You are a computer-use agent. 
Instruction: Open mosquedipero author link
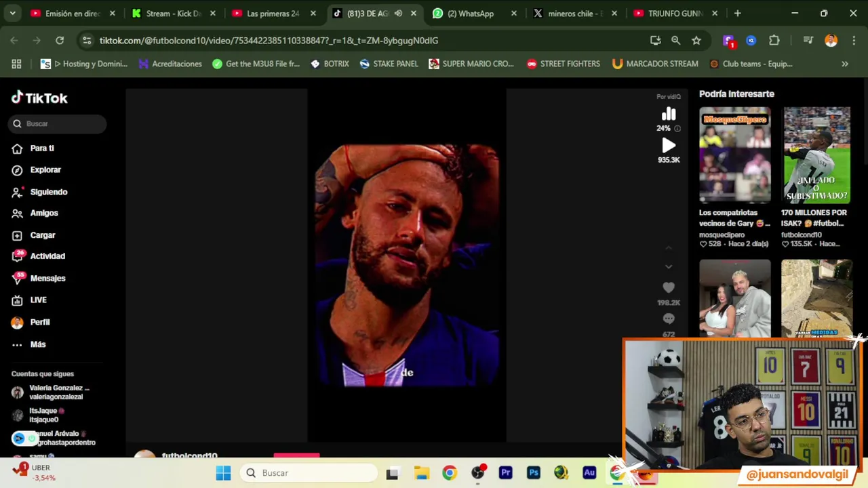pos(722,235)
